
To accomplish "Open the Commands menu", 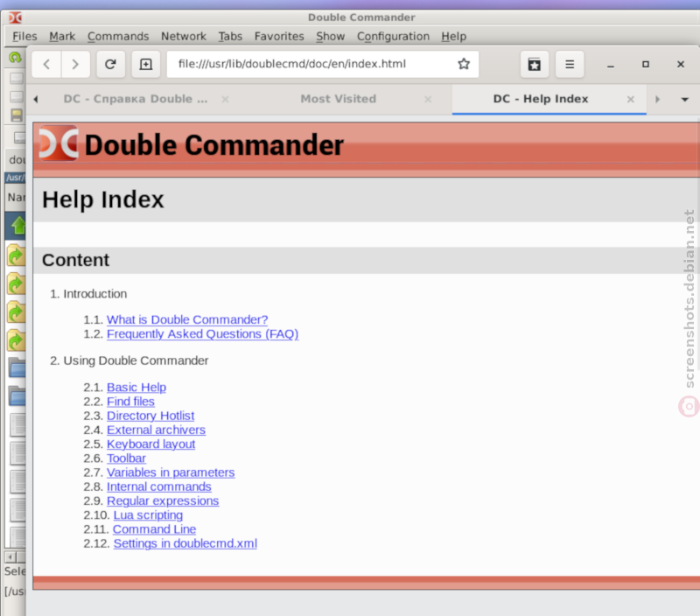I will pos(118,36).
